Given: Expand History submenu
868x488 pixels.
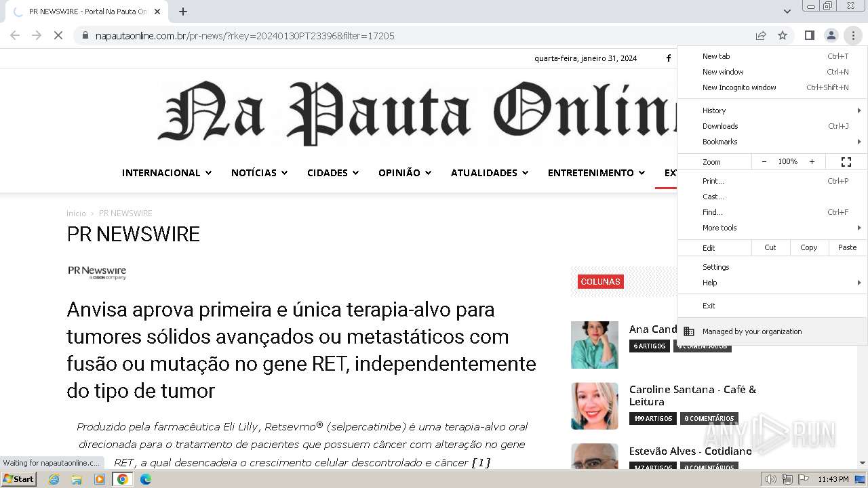Looking at the screenshot, I should click(772, 110).
